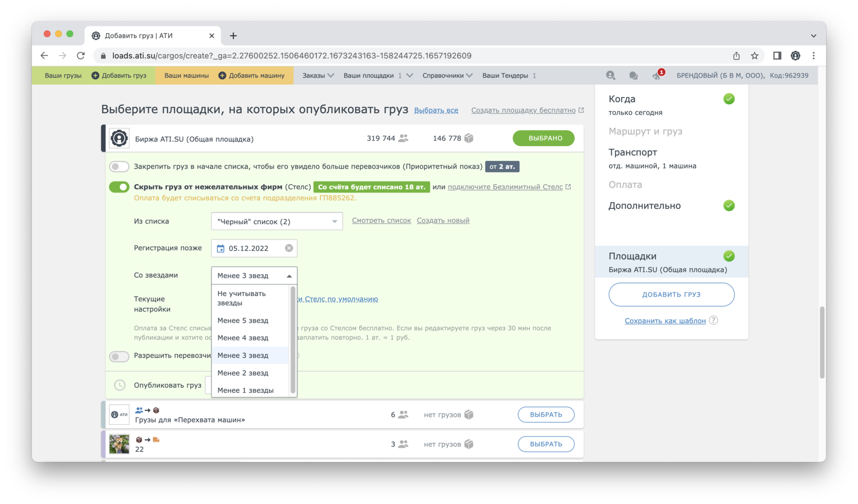The width and height of the screenshot is (858, 504).
Task: Click Добавить груз in top navigation
Action: 119,76
